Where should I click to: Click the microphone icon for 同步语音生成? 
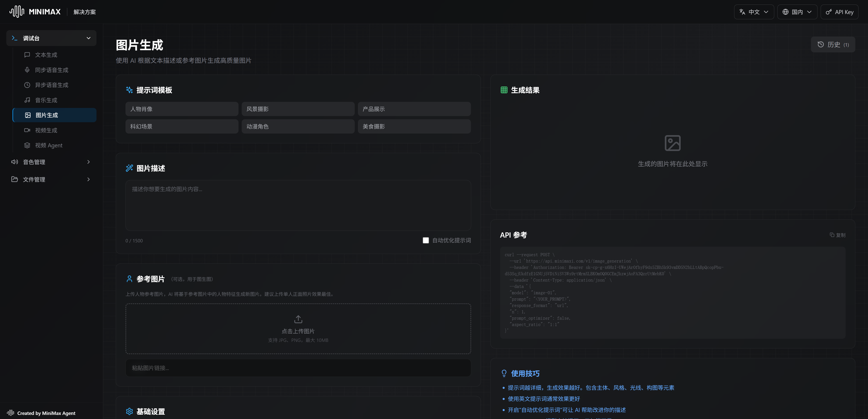(27, 70)
